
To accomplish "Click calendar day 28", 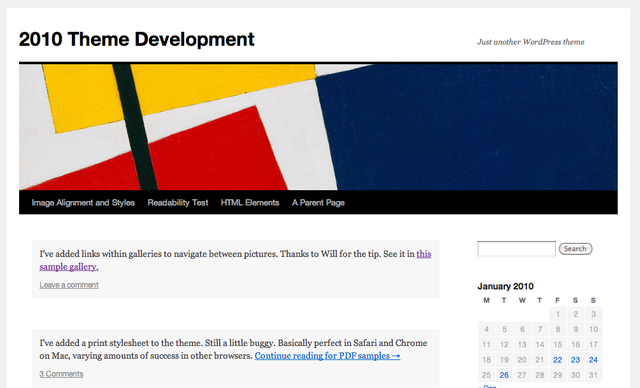I will pos(540,375).
